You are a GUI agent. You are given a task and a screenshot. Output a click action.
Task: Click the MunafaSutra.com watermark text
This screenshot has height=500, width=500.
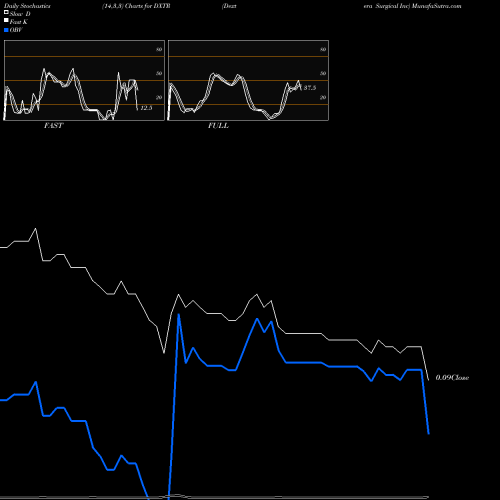coord(436,6)
